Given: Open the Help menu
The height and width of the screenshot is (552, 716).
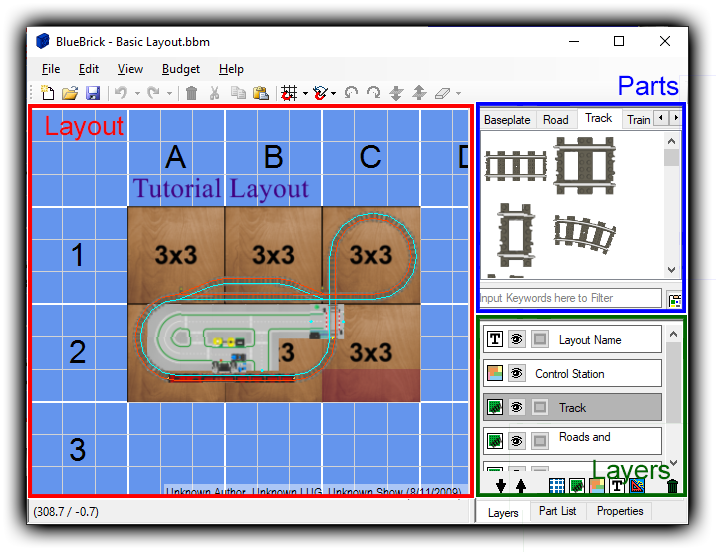Looking at the screenshot, I should pos(231,69).
